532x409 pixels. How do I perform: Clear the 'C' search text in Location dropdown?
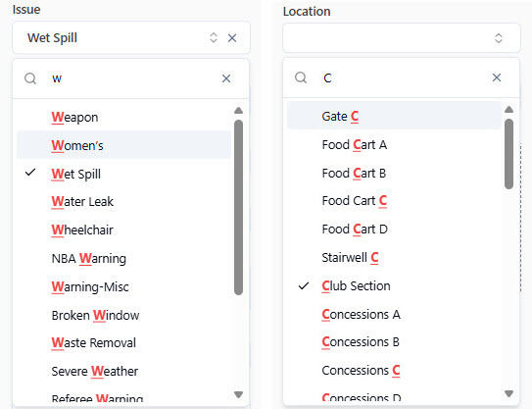pyautogui.click(x=497, y=77)
